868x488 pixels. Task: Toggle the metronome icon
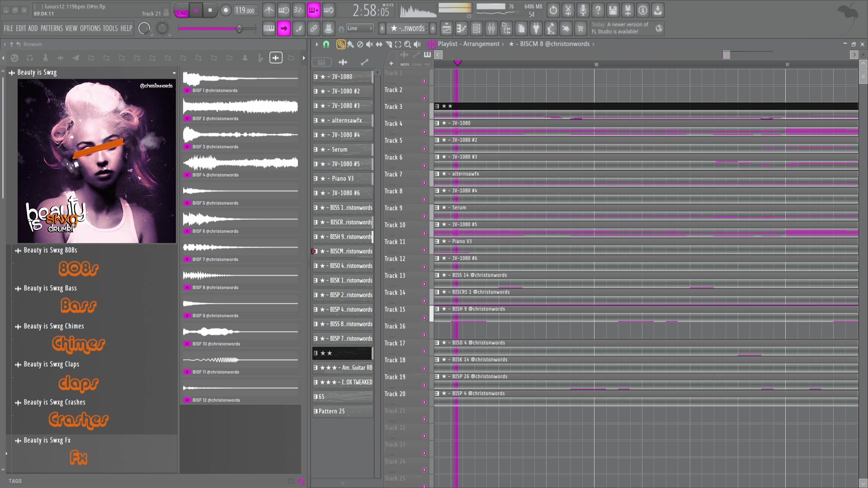tap(269, 10)
